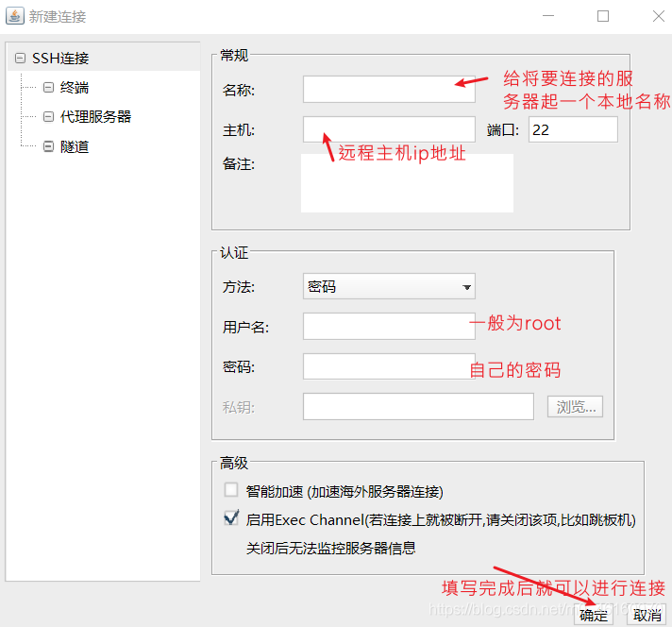672x627 pixels.
Task: Click the 密码 input field
Action: tap(389, 366)
